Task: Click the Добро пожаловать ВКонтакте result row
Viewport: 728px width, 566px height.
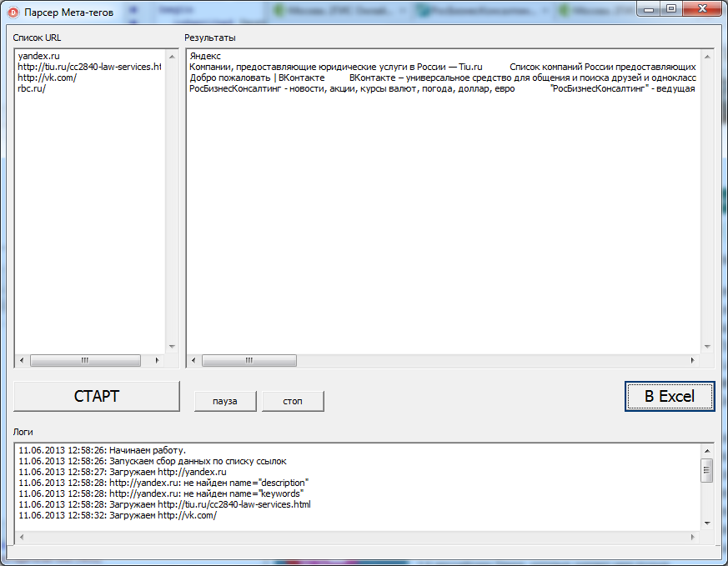Action: [x=443, y=78]
